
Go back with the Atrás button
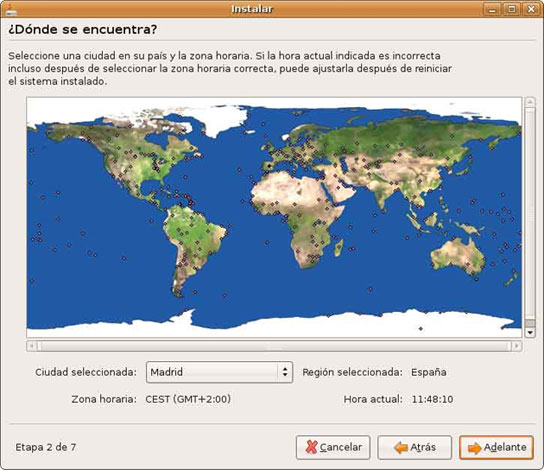point(415,447)
